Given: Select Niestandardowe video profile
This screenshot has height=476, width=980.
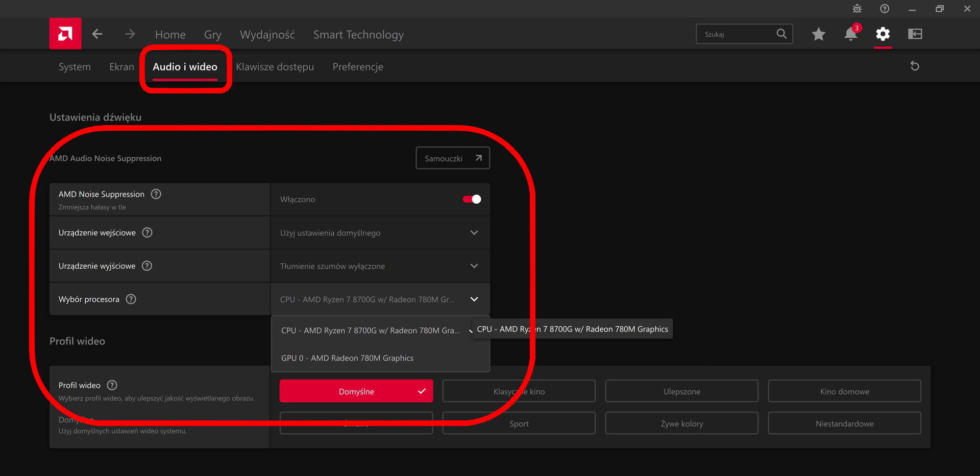Looking at the screenshot, I should [x=845, y=423].
